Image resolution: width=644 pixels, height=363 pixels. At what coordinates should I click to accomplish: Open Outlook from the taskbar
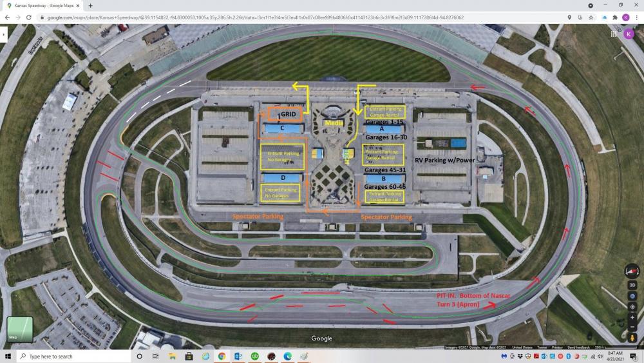238,356
